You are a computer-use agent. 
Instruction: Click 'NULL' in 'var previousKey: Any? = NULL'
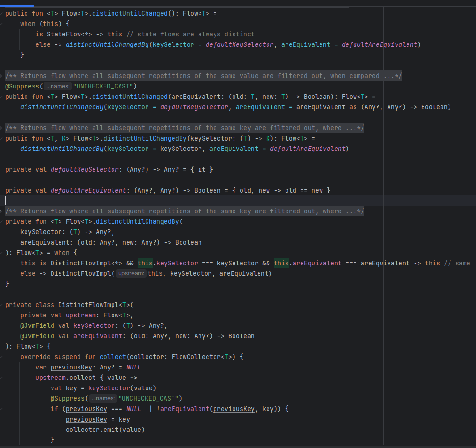pos(134,367)
